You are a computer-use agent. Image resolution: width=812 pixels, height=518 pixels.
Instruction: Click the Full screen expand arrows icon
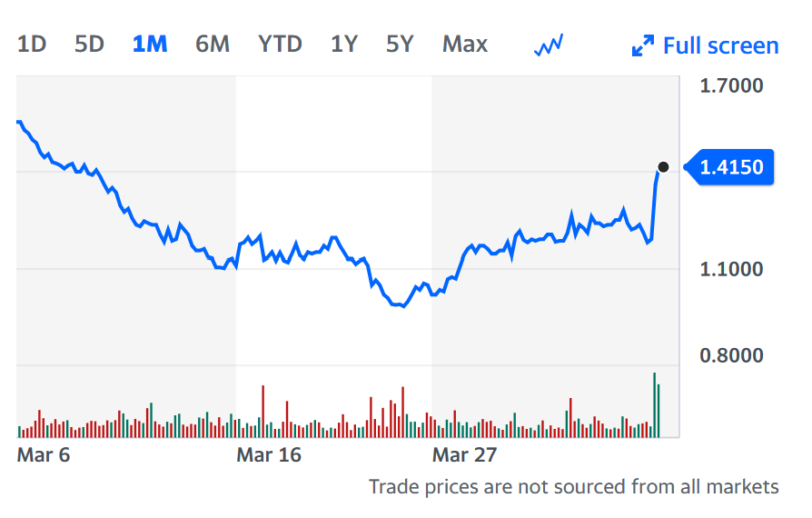(x=643, y=45)
